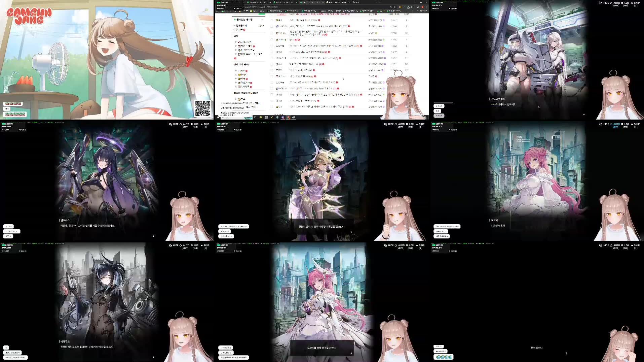
Task: Click the emoji chat bubble in black screen scene
Action: 444,357
